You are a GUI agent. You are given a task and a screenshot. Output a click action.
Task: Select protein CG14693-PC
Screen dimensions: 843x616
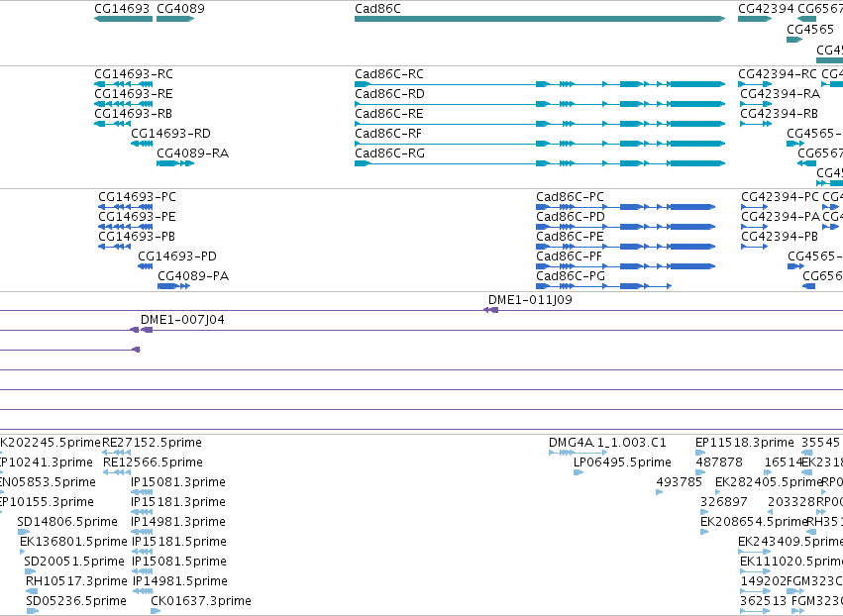[137, 197]
